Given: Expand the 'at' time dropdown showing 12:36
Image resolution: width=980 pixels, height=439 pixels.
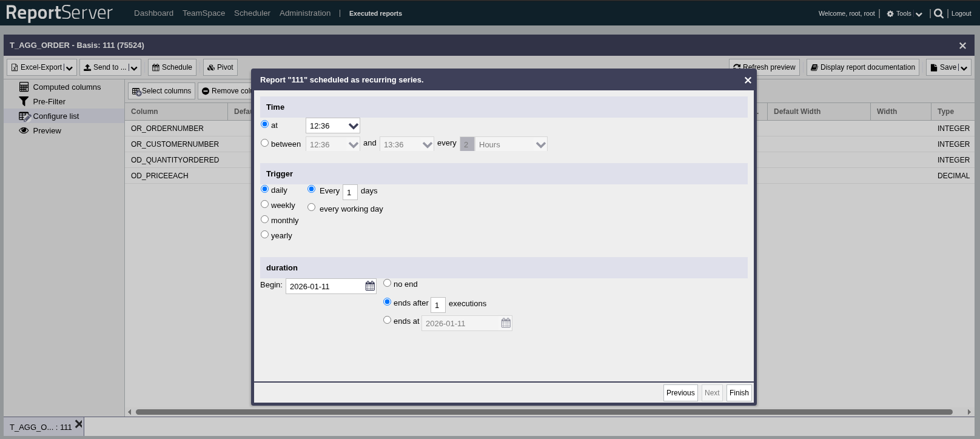Looking at the screenshot, I should coord(353,126).
